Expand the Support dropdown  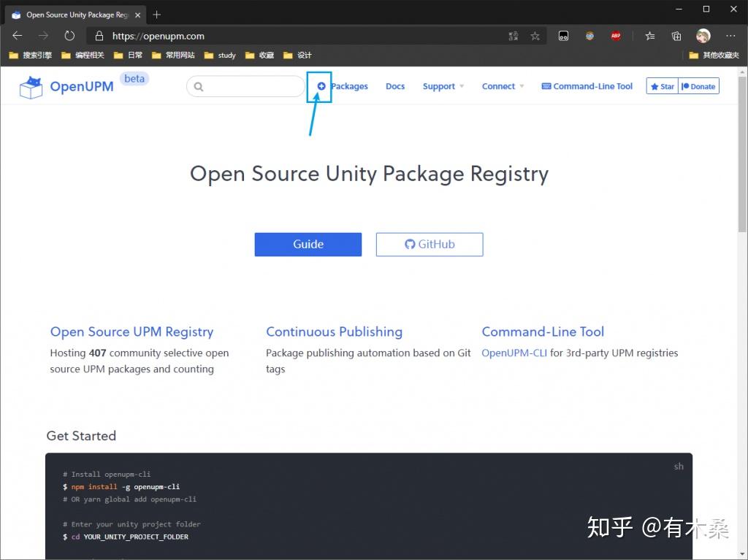[442, 86]
